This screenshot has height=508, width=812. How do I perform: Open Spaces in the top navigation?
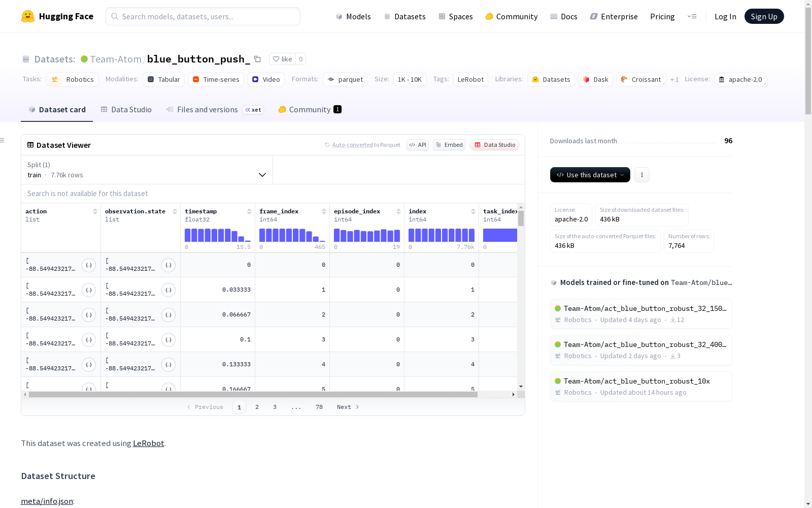(x=456, y=16)
